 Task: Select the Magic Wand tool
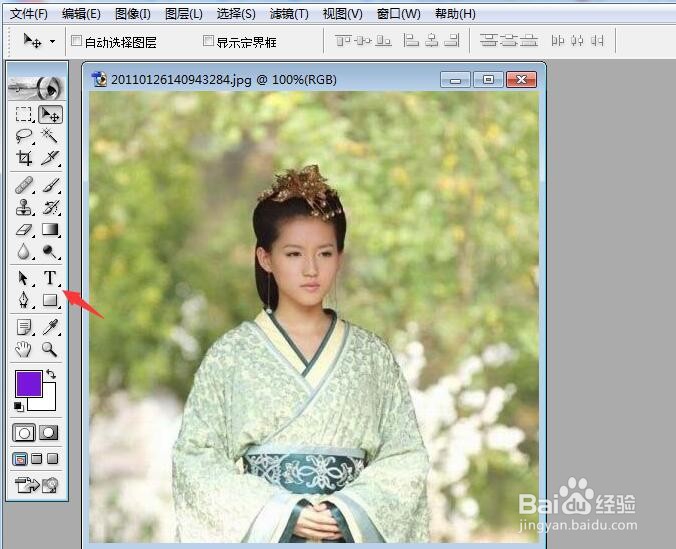click(x=50, y=136)
